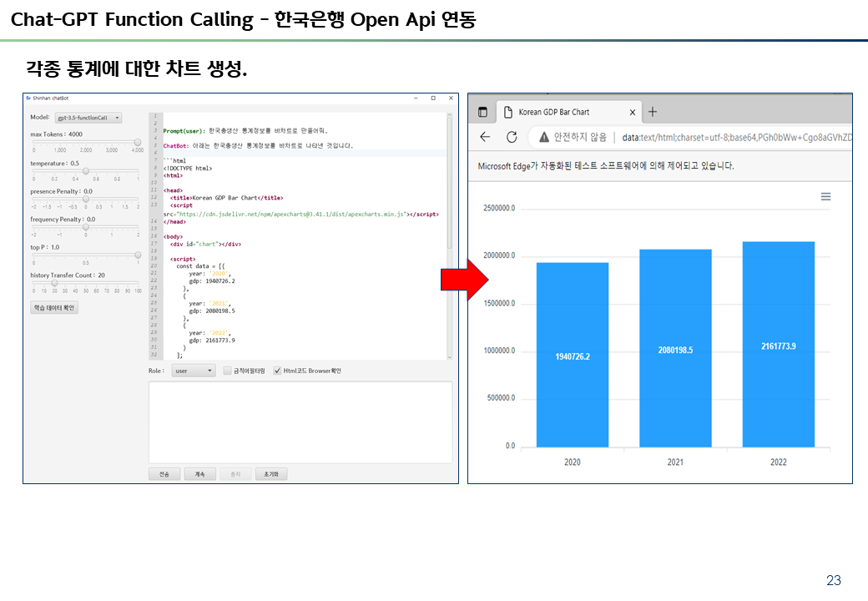Click the frequency Penalty slider handle
This screenshot has height=601, width=868.
86,227
